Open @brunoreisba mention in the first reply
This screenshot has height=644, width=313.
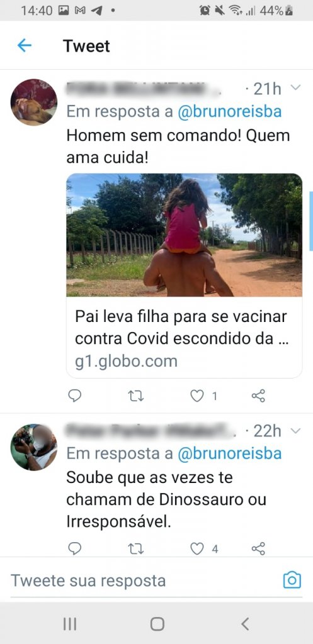coord(229,111)
